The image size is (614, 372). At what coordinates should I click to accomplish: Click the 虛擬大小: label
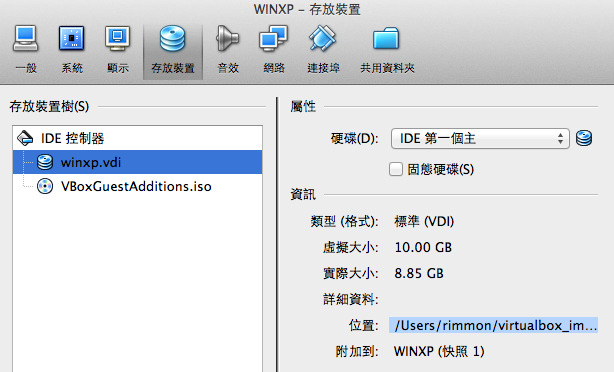coord(350,247)
